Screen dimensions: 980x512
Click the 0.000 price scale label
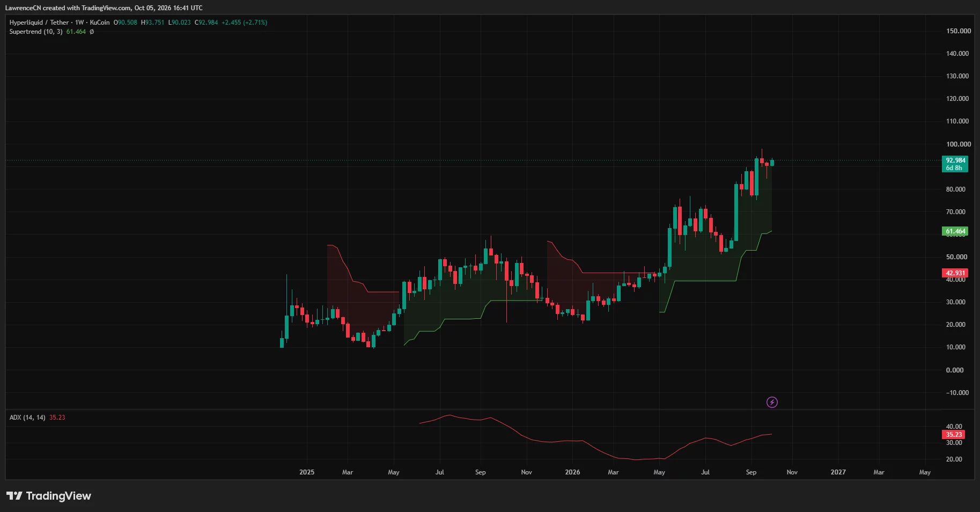pos(955,370)
